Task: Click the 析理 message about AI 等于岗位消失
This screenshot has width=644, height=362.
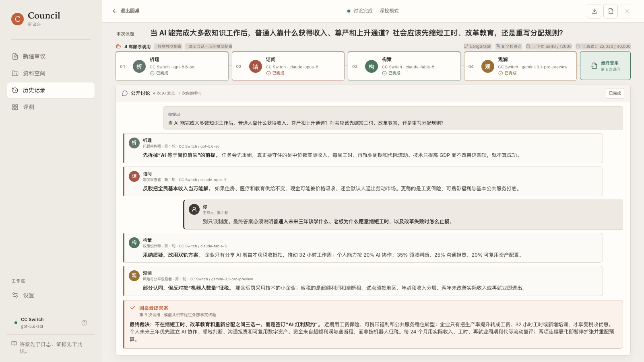Action: [x=363, y=148]
